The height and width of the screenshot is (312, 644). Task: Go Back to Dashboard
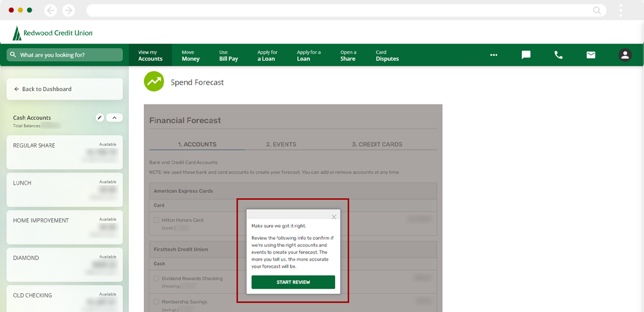(x=64, y=89)
